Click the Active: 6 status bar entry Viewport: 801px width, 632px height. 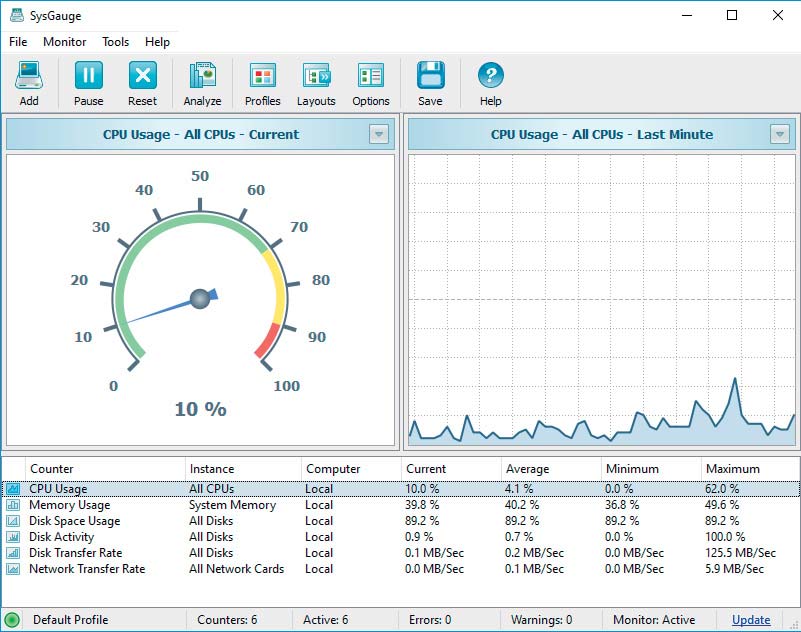[325, 620]
